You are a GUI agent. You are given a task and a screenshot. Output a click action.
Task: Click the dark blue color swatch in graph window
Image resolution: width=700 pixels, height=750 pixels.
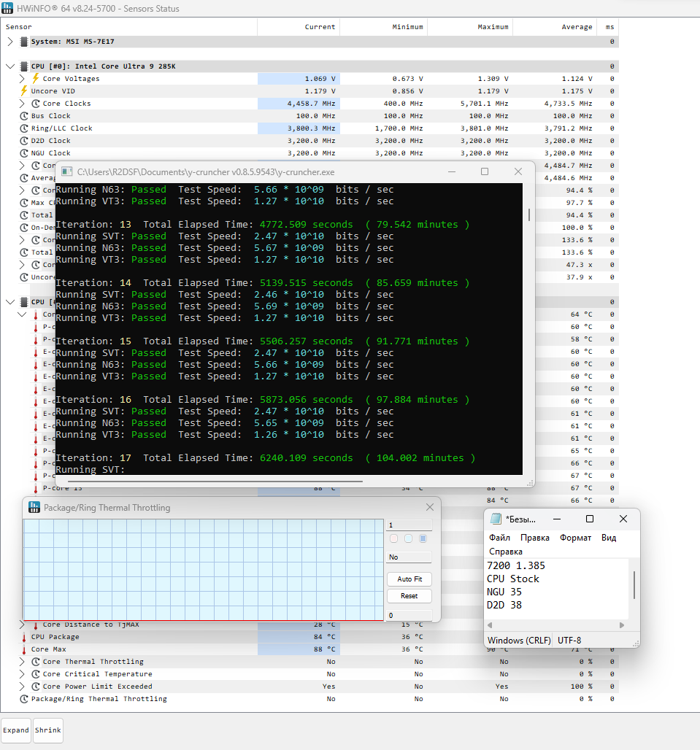(x=423, y=538)
